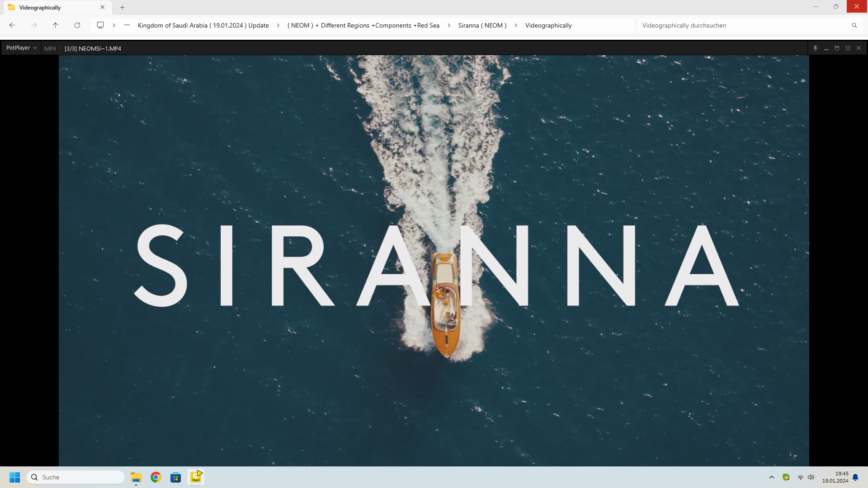The height and width of the screenshot is (488, 868).
Task: Maximize the PotPlayer window
Action: [x=837, y=48]
